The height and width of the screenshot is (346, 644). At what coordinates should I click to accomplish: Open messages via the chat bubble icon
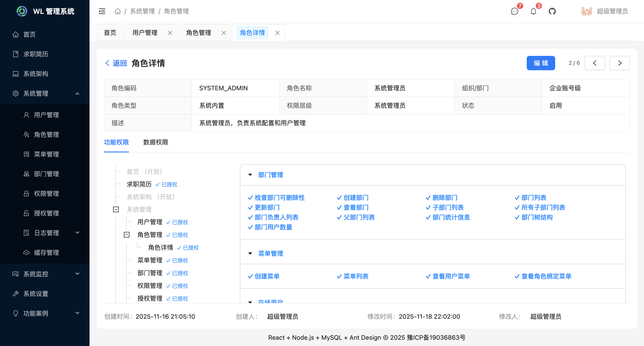coord(514,12)
